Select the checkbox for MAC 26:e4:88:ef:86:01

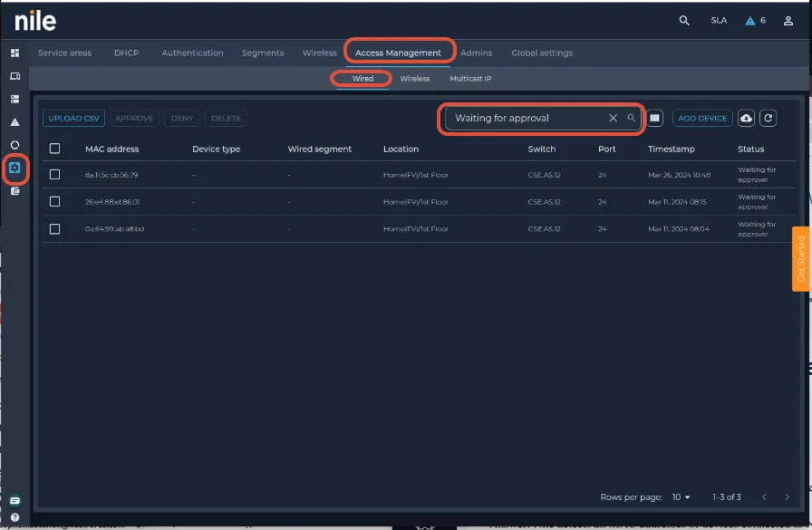click(x=55, y=201)
